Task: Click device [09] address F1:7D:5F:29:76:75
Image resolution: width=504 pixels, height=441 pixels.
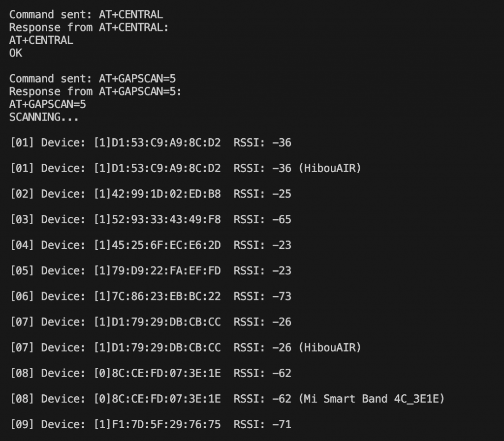Action: click(x=166, y=425)
